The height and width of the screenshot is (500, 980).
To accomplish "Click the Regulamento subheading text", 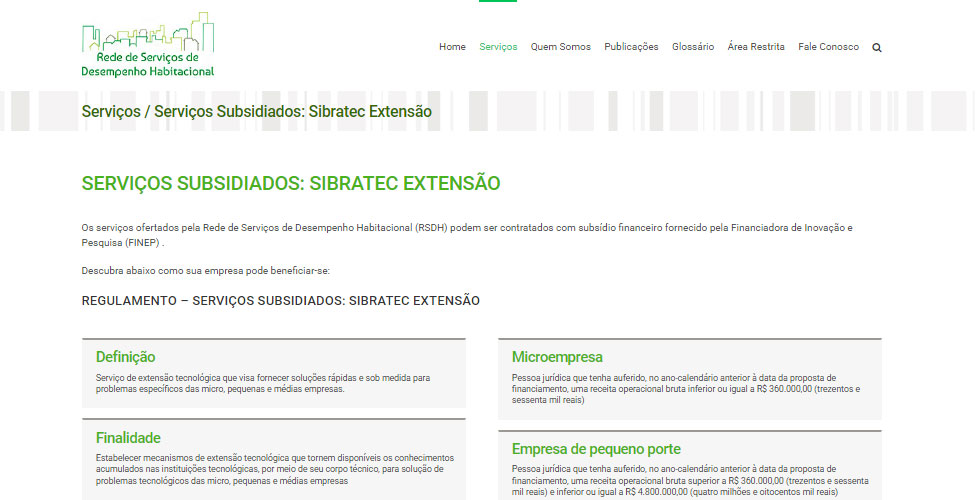I will (280, 301).
